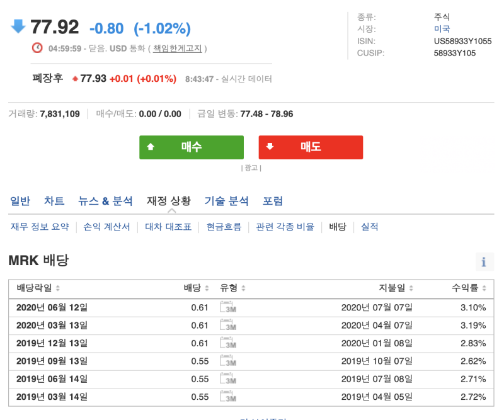The image size is (504, 420).
Task: Click the 거래량 value 7,831,109
Action: (x=60, y=114)
